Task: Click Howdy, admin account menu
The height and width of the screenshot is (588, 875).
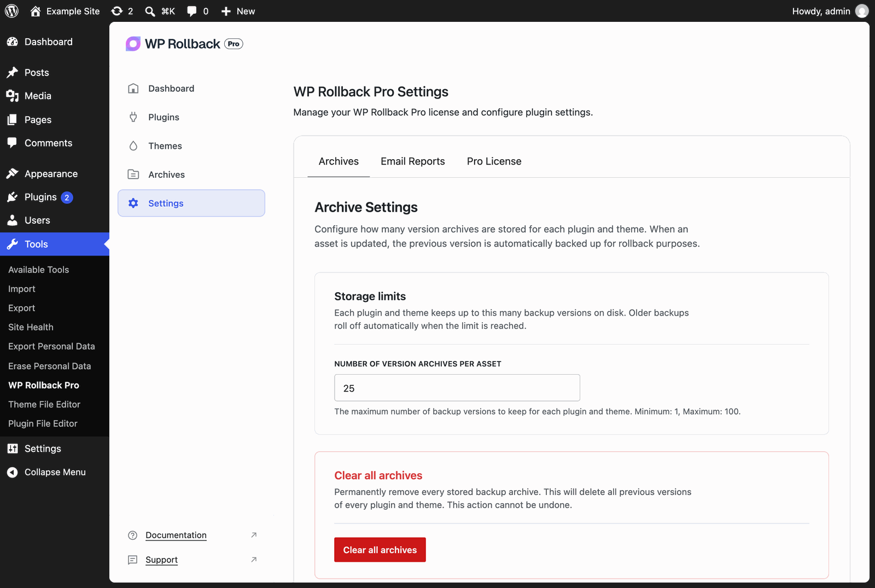Action: tap(830, 11)
